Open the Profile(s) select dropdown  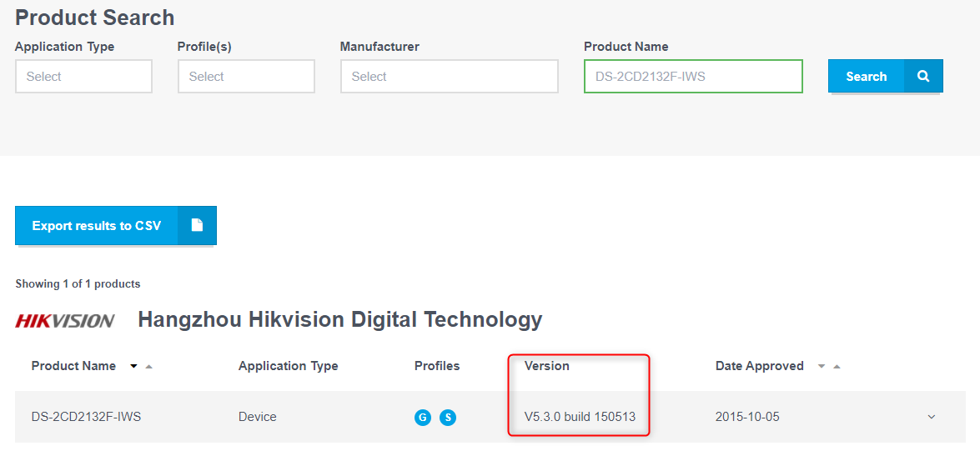(246, 77)
